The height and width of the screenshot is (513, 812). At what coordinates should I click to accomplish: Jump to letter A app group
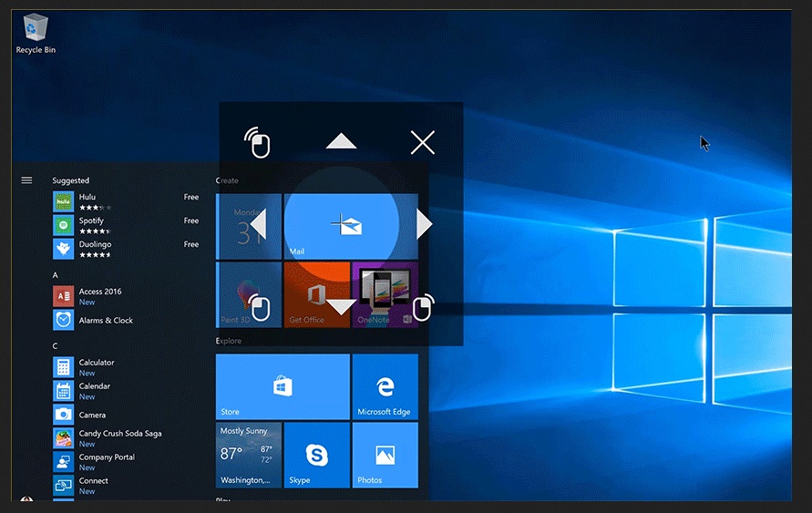pos(55,275)
